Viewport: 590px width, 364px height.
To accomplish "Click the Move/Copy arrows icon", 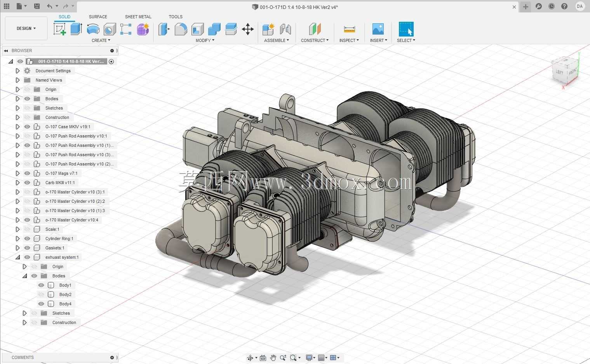I will tap(248, 29).
